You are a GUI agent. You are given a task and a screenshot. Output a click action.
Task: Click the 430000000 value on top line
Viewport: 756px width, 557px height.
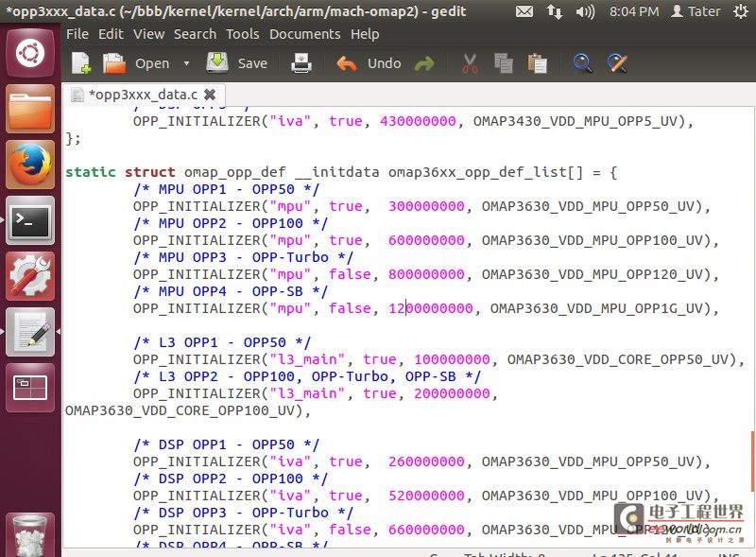pos(418,121)
